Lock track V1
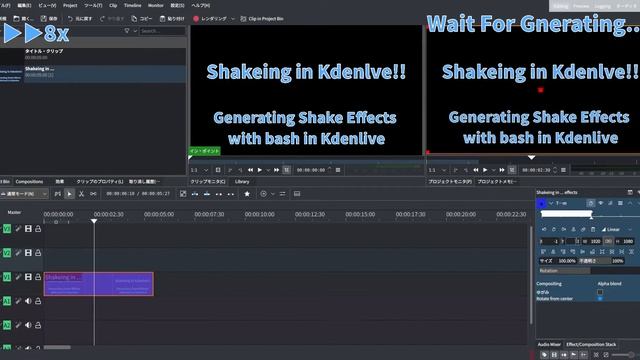Screen dimensions: 640x360 38,277
